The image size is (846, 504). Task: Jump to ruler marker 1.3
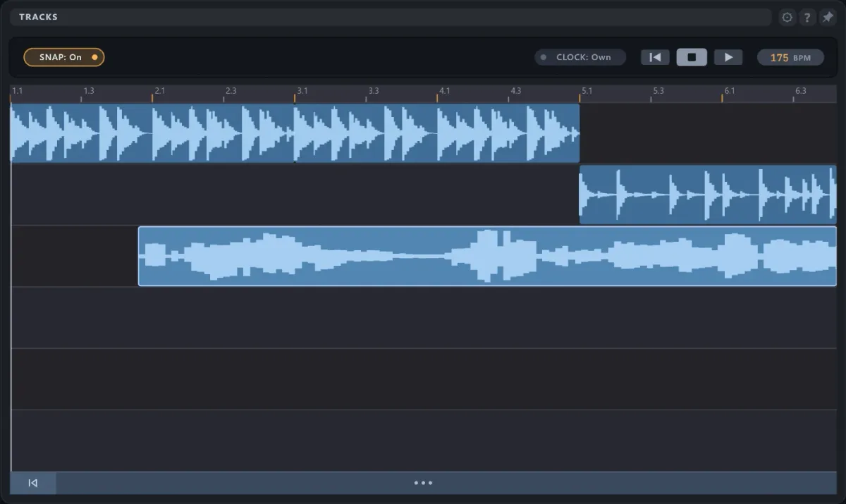point(89,91)
